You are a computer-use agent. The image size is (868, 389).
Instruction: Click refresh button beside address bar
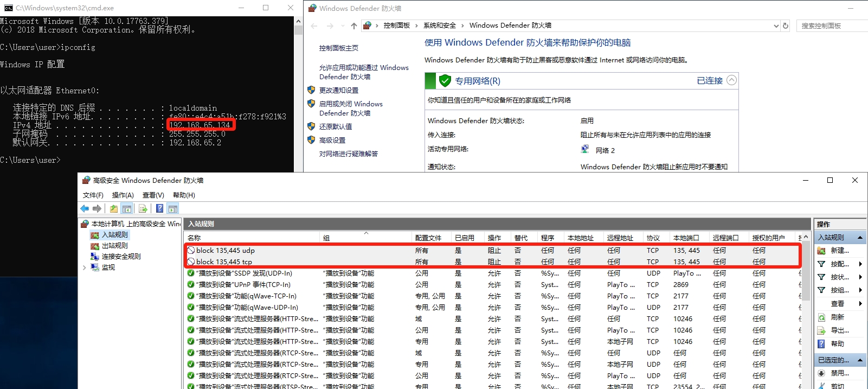[785, 25]
